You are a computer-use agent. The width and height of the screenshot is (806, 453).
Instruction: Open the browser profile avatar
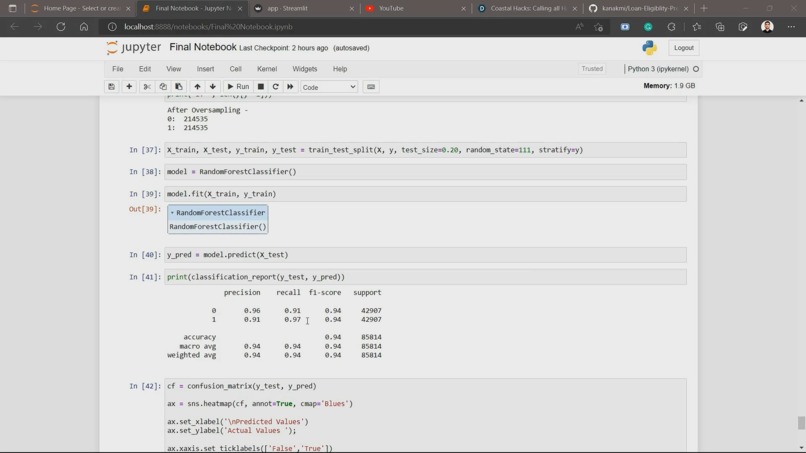point(767,27)
